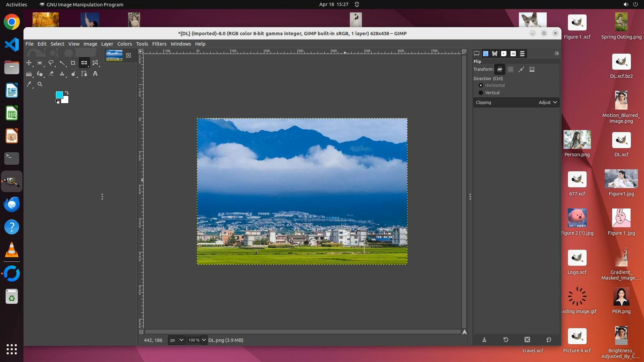Select the Color Picker eyedropper tool
Viewport: 644px width, 362px height.
(x=29, y=84)
